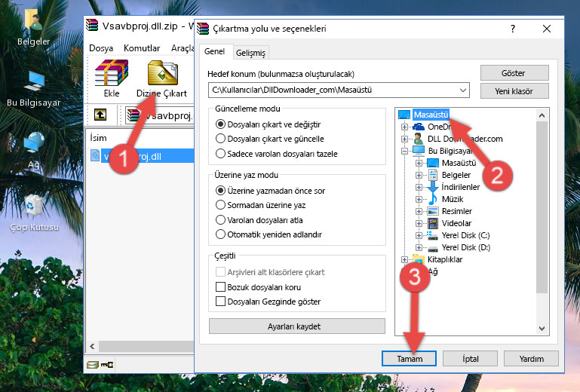580x392 pixels.
Task: Expand the Resimler tree node
Action: point(419,212)
